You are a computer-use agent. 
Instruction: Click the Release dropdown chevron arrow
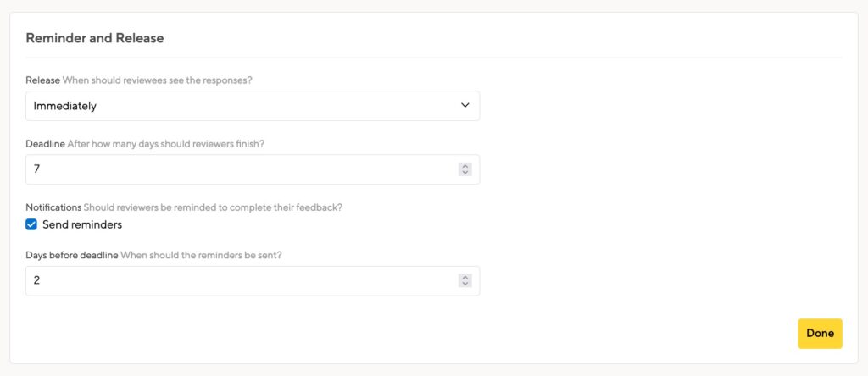point(465,106)
